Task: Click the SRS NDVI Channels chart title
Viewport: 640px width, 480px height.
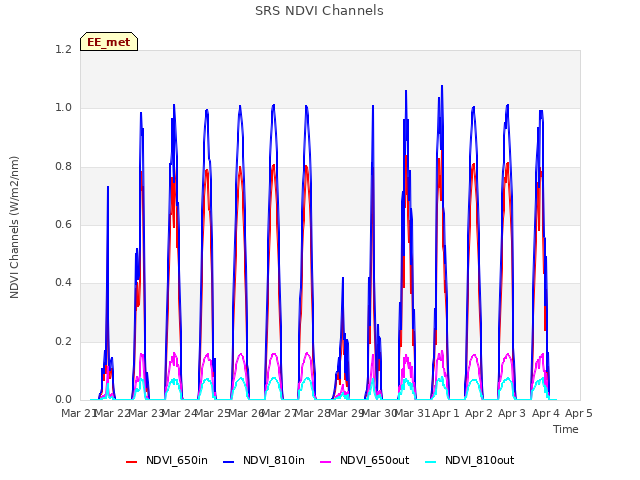Action: pyautogui.click(x=319, y=11)
